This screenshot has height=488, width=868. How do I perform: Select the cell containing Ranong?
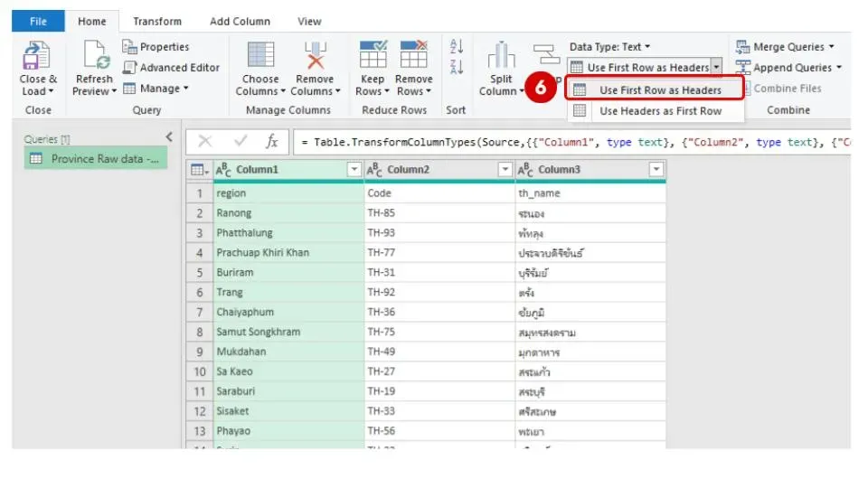(x=288, y=213)
